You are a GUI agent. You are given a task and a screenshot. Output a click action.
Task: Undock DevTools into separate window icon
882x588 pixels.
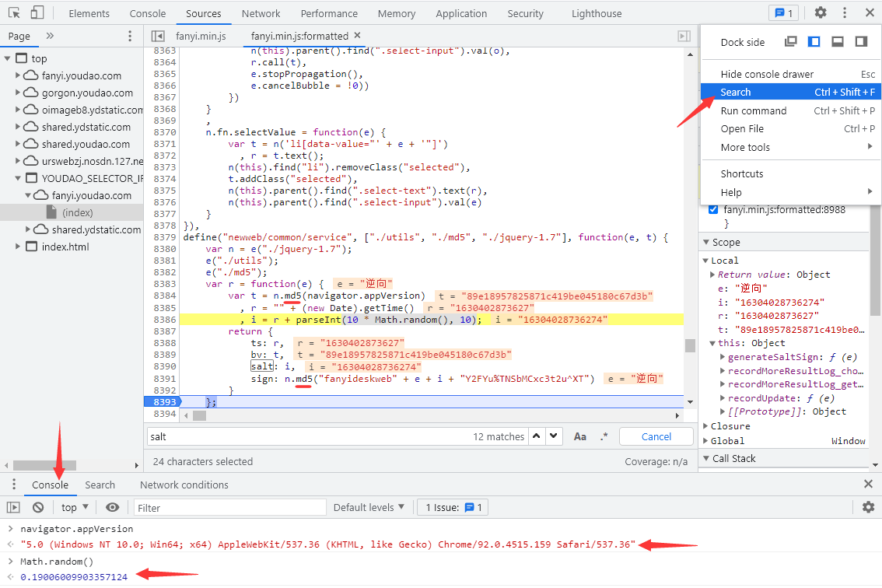click(x=791, y=42)
